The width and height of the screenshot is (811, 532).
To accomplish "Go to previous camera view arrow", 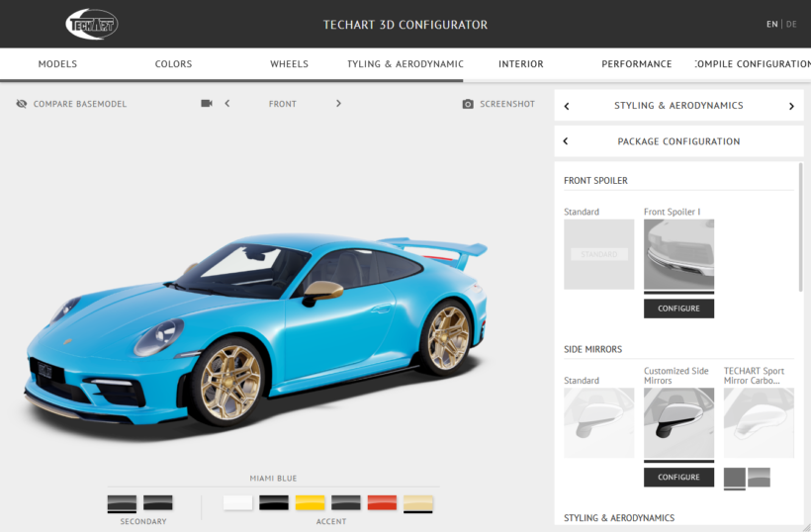I will point(227,104).
